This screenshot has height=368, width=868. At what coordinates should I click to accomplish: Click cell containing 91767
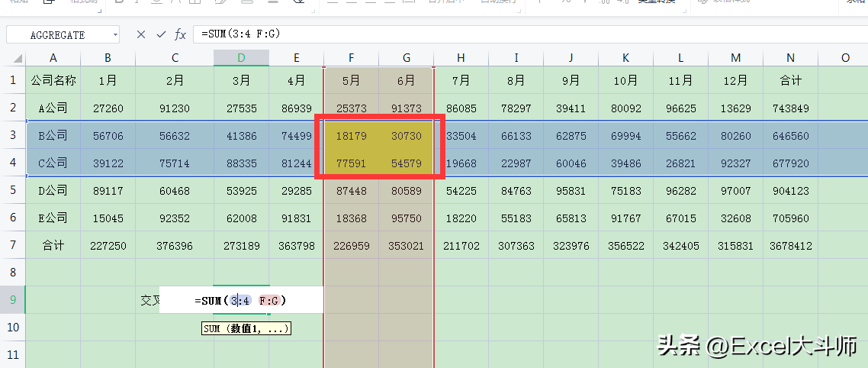coord(625,218)
